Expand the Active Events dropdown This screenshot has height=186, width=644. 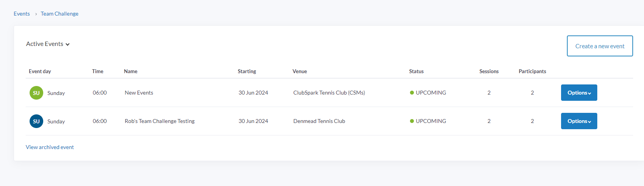pos(48,44)
